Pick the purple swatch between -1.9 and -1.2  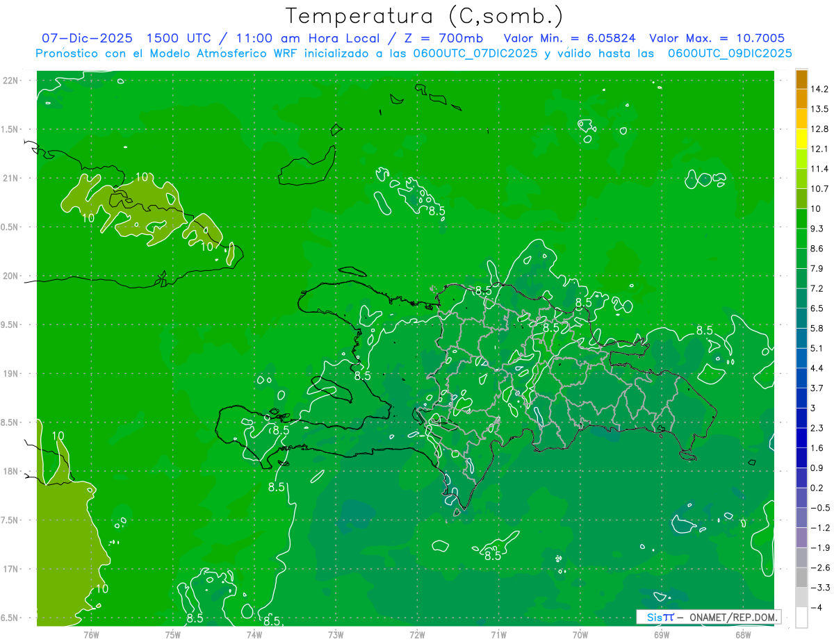[x=801, y=538]
